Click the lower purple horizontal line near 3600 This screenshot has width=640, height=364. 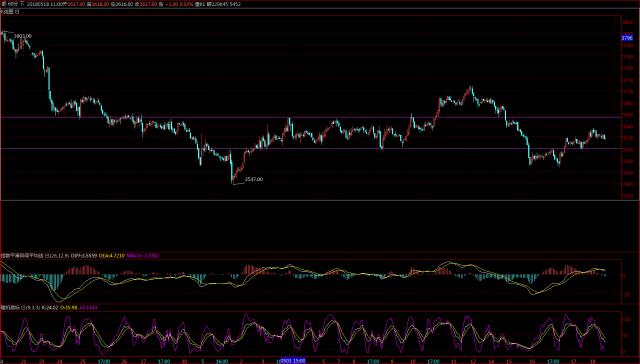(310, 149)
